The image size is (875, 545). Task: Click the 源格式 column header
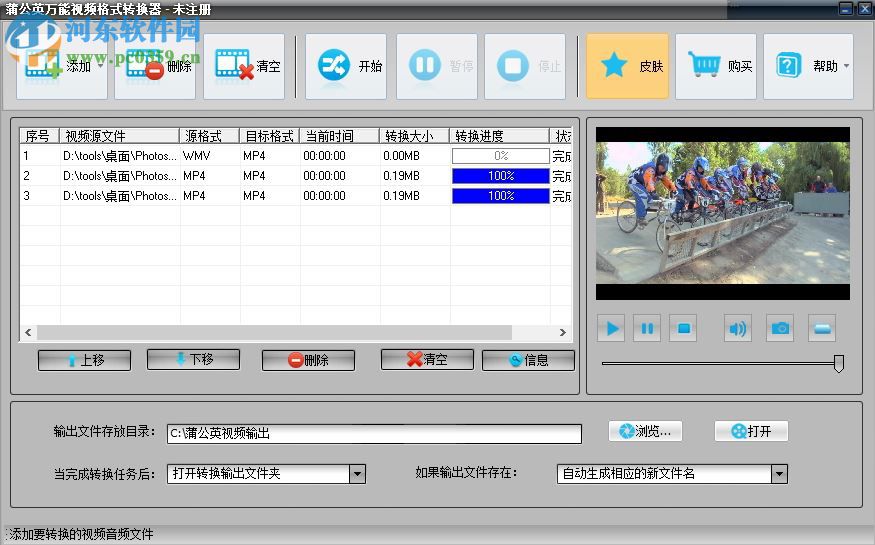[x=209, y=136]
